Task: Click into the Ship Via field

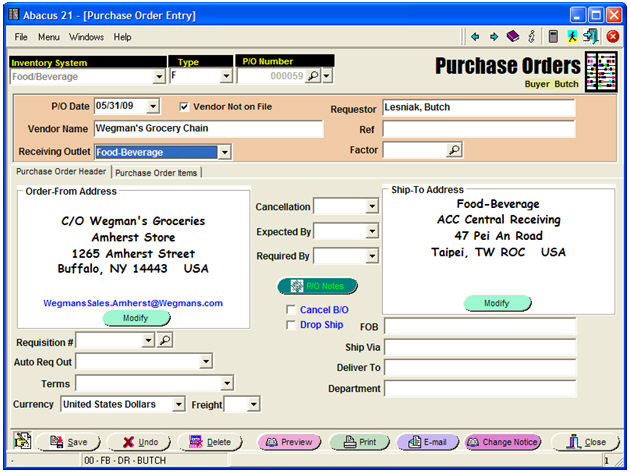Action: click(x=479, y=347)
